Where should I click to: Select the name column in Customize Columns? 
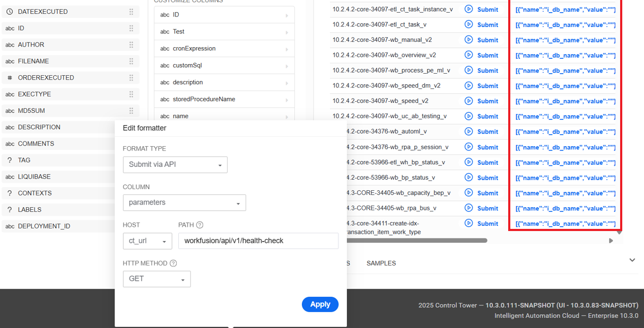coord(224,116)
